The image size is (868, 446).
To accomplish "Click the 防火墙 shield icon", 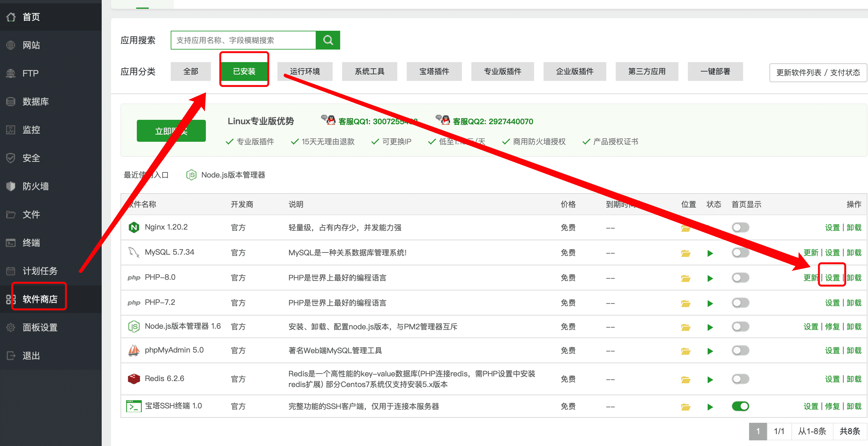I will tap(11, 186).
